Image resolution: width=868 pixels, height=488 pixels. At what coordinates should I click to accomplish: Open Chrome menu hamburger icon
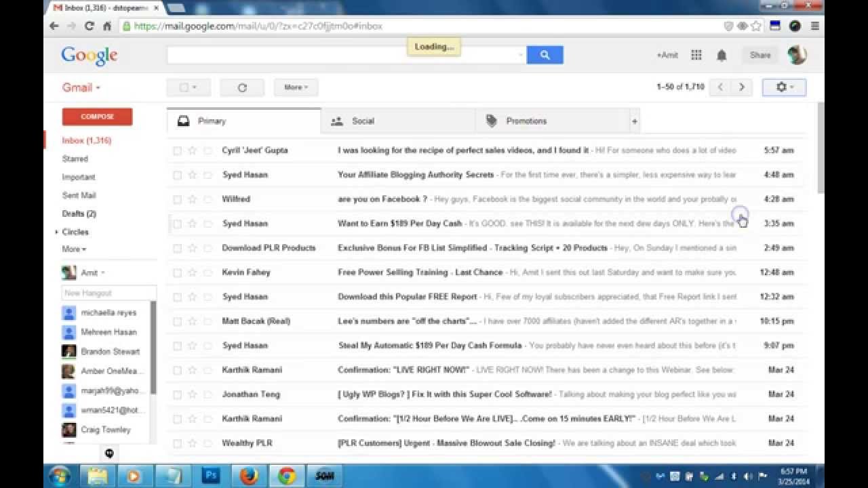click(x=815, y=26)
